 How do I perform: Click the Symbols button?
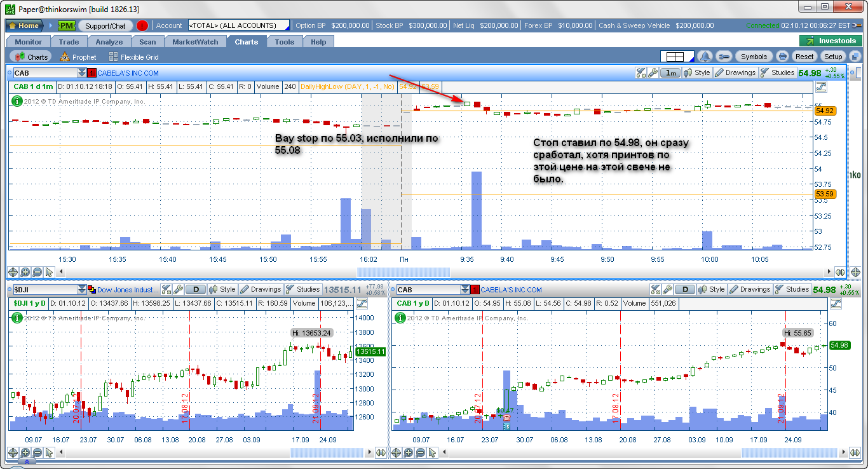754,57
